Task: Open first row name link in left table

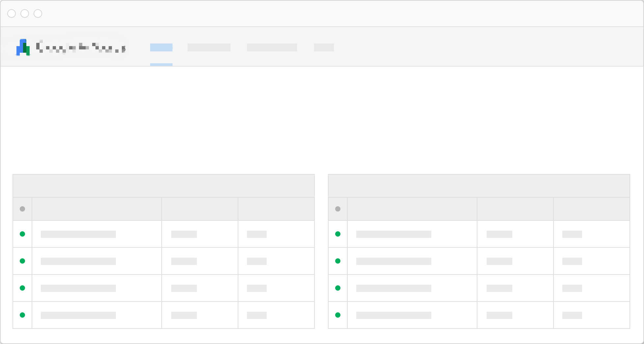Action: [x=78, y=234]
